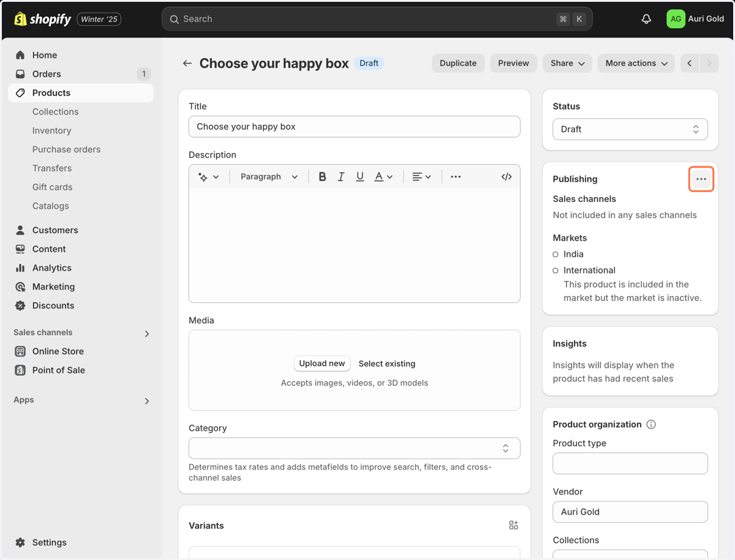Open the Share dropdown
The image size is (735, 560).
pyautogui.click(x=567, y=63)
